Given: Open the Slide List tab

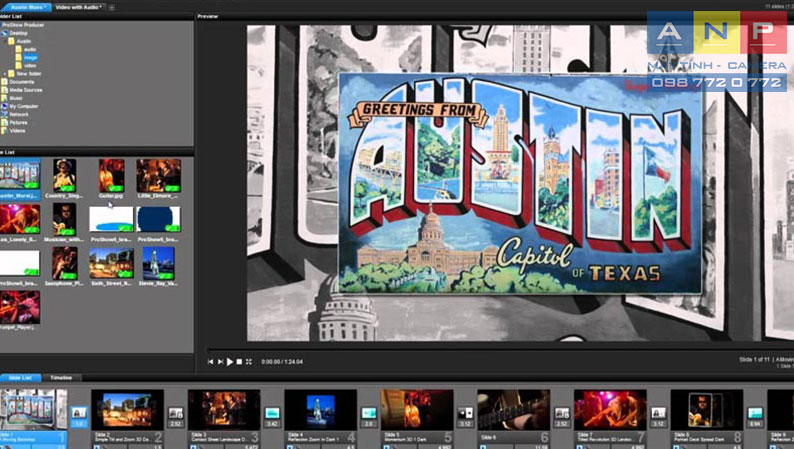Looking at the screenshot, I should (21, 378).
